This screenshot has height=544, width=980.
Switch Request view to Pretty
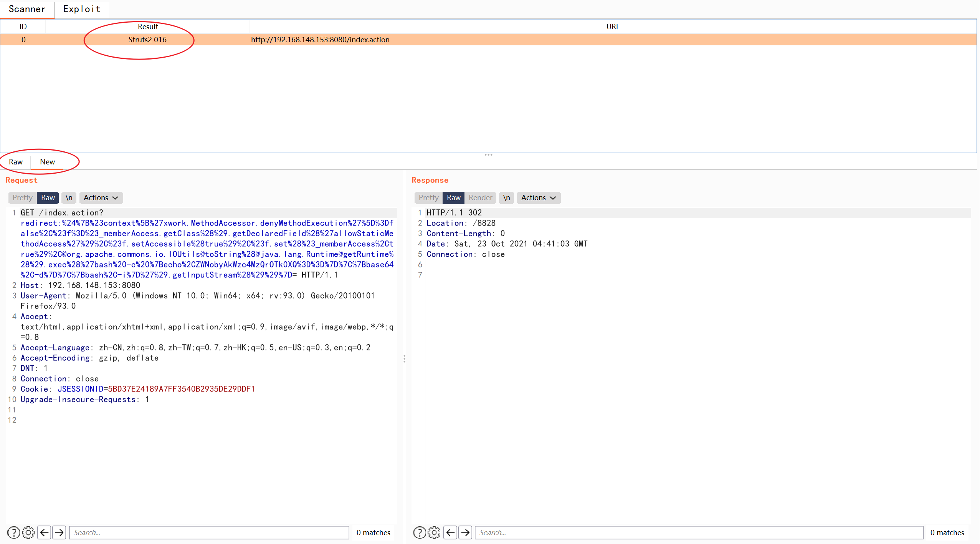[x=22, y=197]
